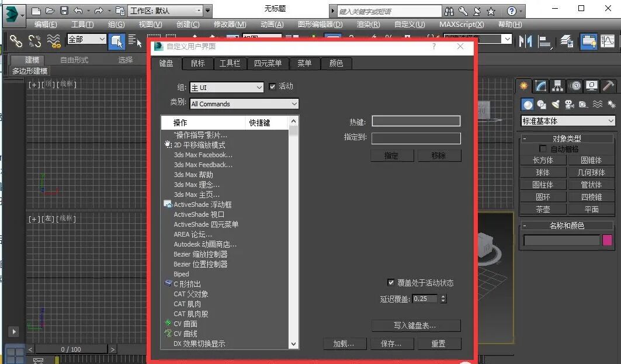Activate the Select and Link tool
The height and width of the screenshot is (364, 621).
pyautogui.click(x=17, y=42)
